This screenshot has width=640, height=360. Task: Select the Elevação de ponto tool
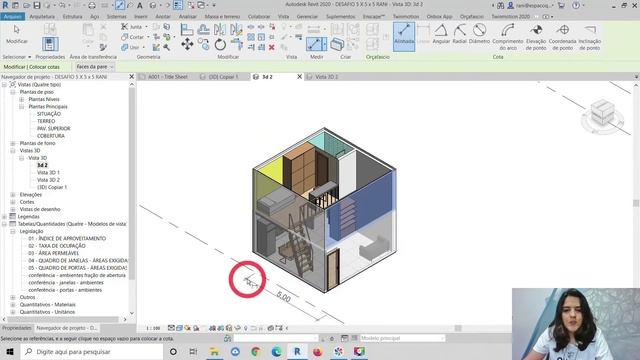point(536,37)
